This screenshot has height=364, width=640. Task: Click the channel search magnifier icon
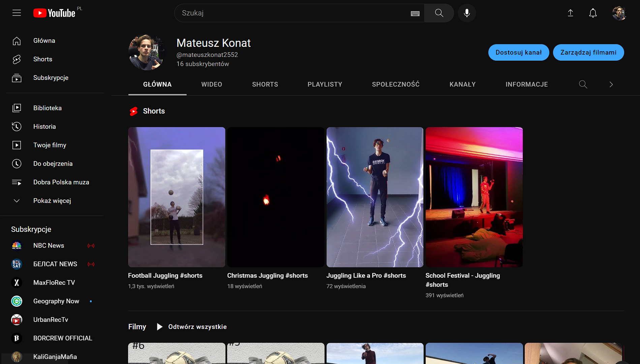(x=583, y=84)
